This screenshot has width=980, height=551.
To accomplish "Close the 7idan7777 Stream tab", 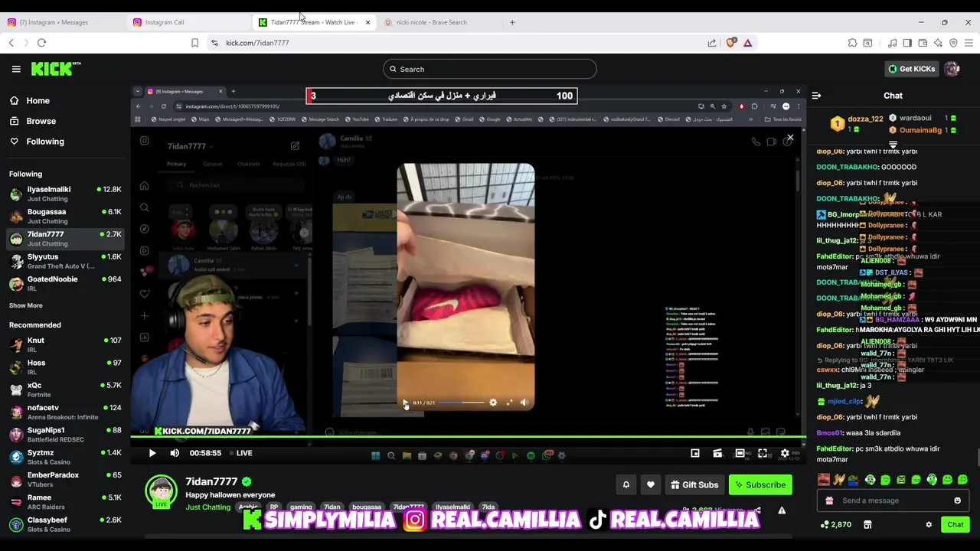I will (367, 22).
